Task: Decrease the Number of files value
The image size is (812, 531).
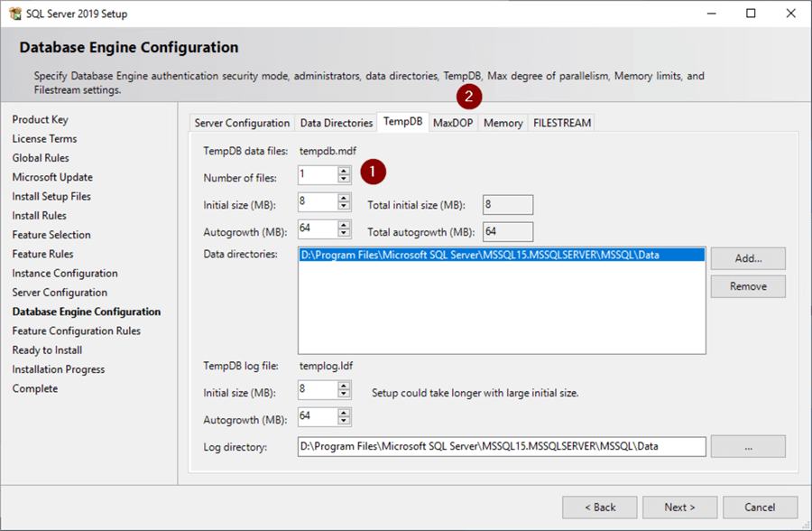Action: tap(344, 179)
